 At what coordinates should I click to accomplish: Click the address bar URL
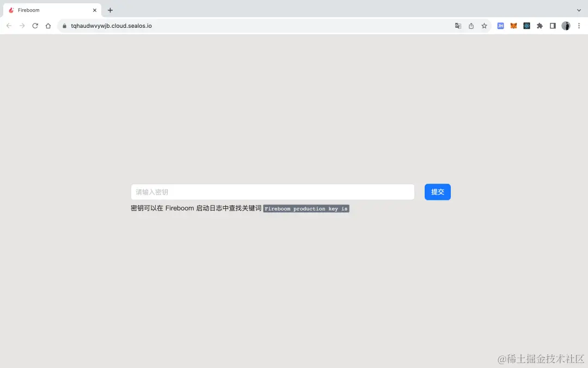tap(112, 26)
